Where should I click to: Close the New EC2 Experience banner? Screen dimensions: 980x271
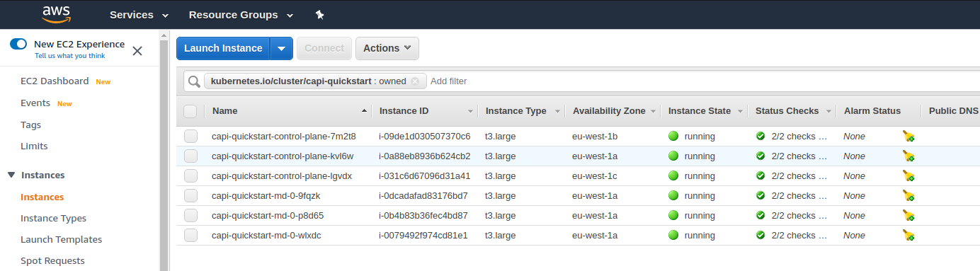tap(137, 50)
